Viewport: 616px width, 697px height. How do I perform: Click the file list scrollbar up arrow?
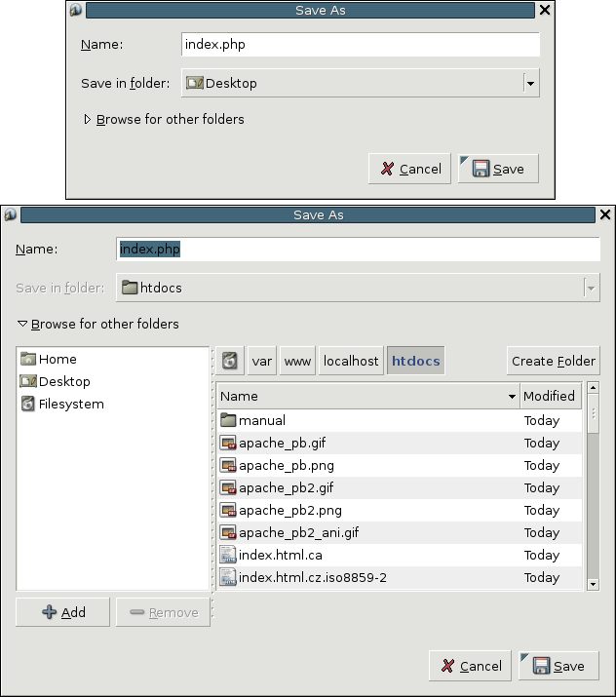point(593,388)
